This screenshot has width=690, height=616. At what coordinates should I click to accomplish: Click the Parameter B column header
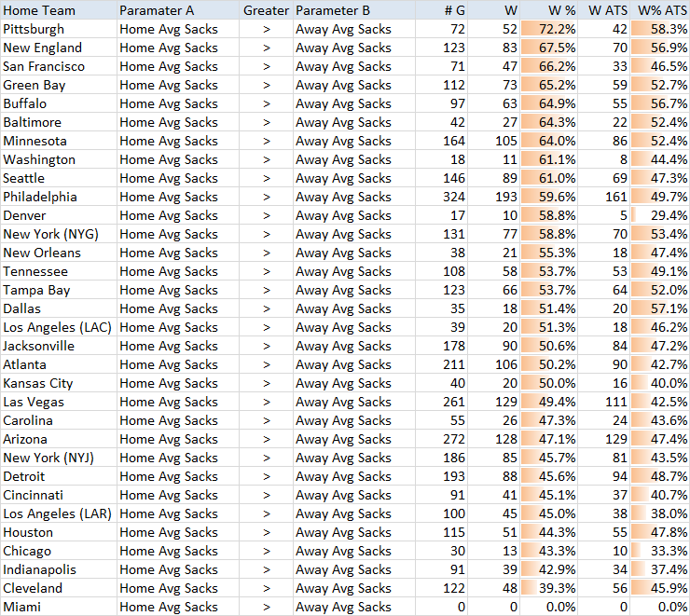click(354, 10)
